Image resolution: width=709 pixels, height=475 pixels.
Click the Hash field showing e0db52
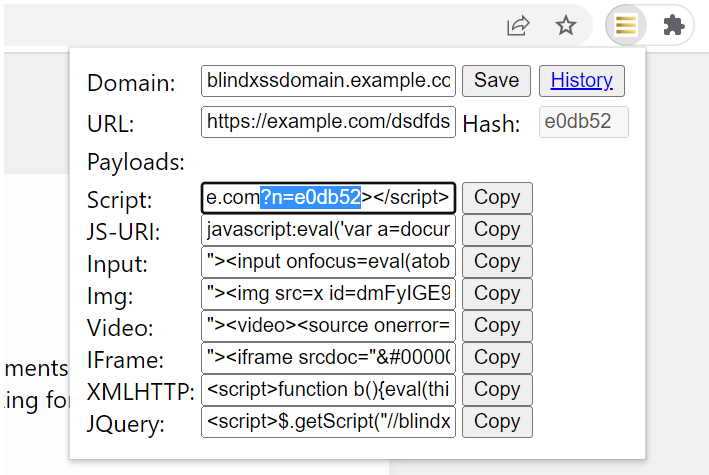584,122
